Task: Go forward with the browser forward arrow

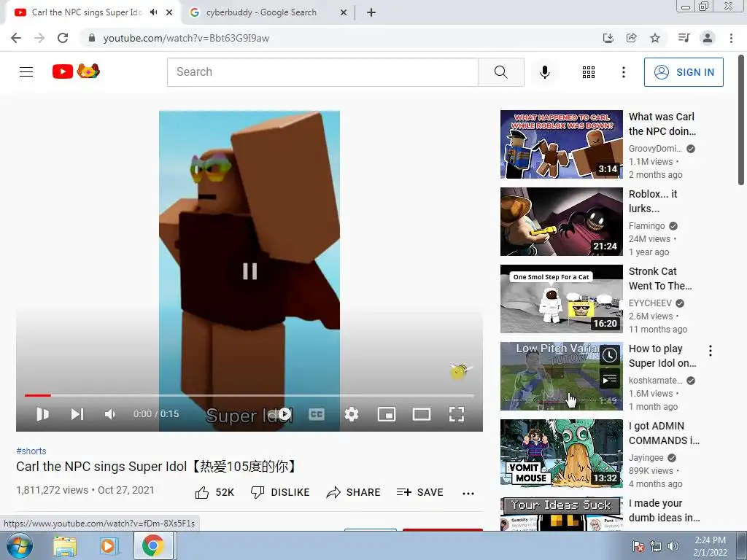Action: pos(39,38)
